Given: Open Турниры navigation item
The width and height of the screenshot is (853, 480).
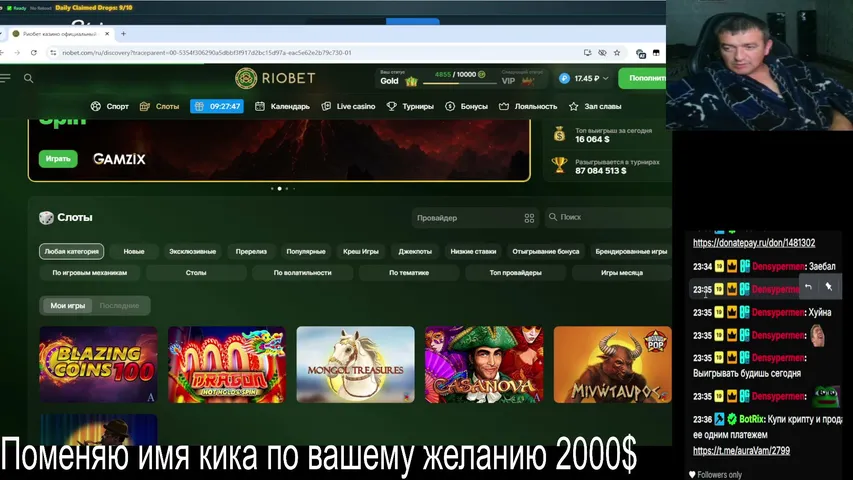Looking at the screenshot, I should (410, 107).
